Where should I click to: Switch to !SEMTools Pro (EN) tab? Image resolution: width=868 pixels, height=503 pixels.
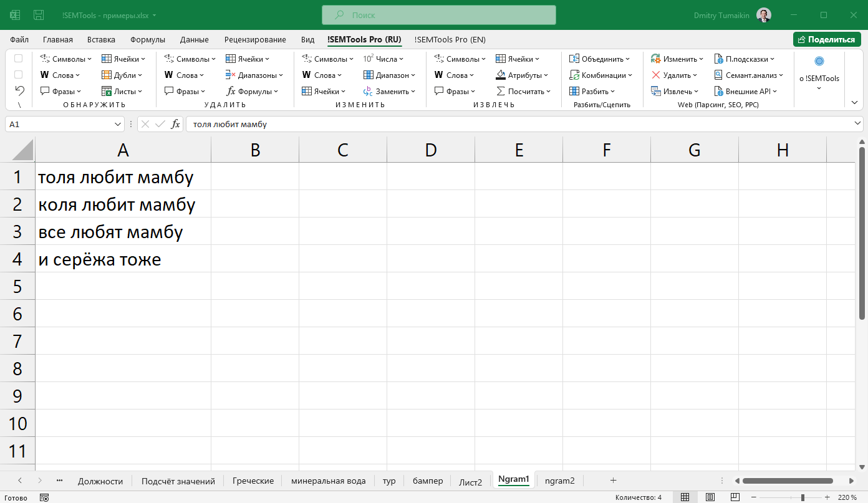(450, 39)
